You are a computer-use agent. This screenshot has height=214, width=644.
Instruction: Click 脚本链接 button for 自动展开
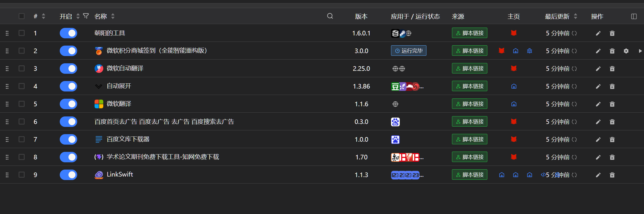pos(470,86)
